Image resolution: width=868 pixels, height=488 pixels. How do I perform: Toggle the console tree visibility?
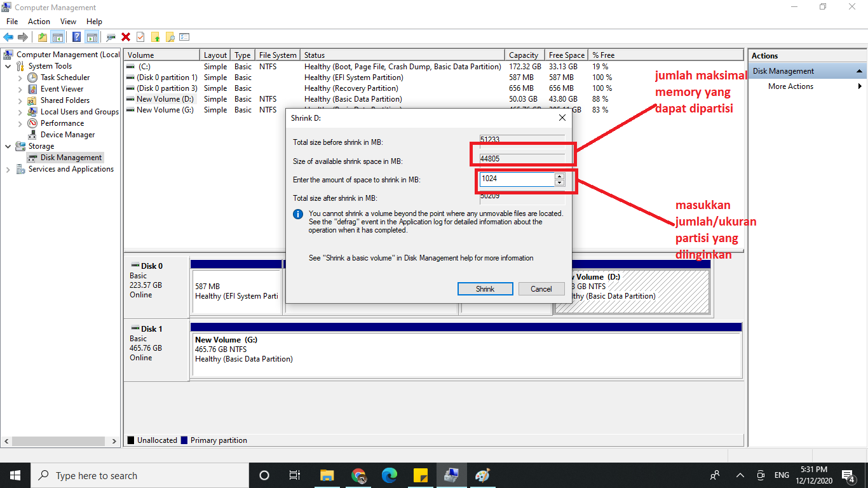(58, 36)
